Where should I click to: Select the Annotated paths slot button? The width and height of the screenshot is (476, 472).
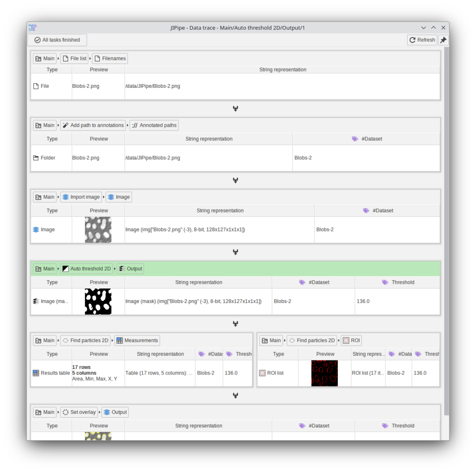click(x=154, y=125)
